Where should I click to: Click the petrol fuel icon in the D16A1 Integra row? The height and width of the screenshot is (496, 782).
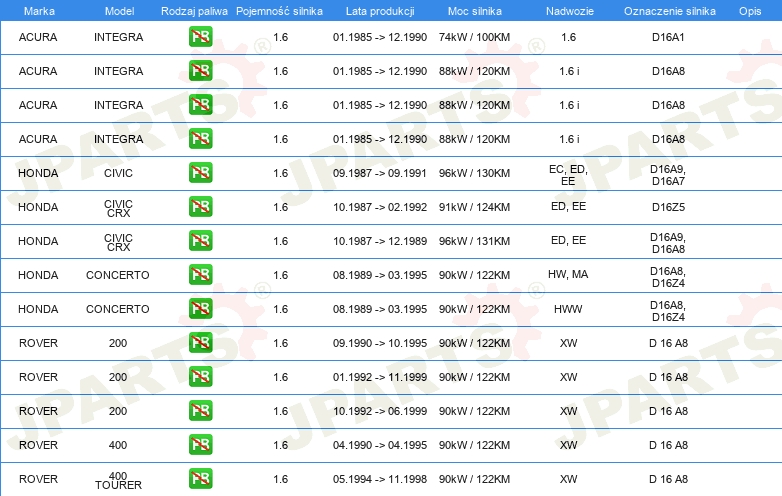(x=200, y=37)
